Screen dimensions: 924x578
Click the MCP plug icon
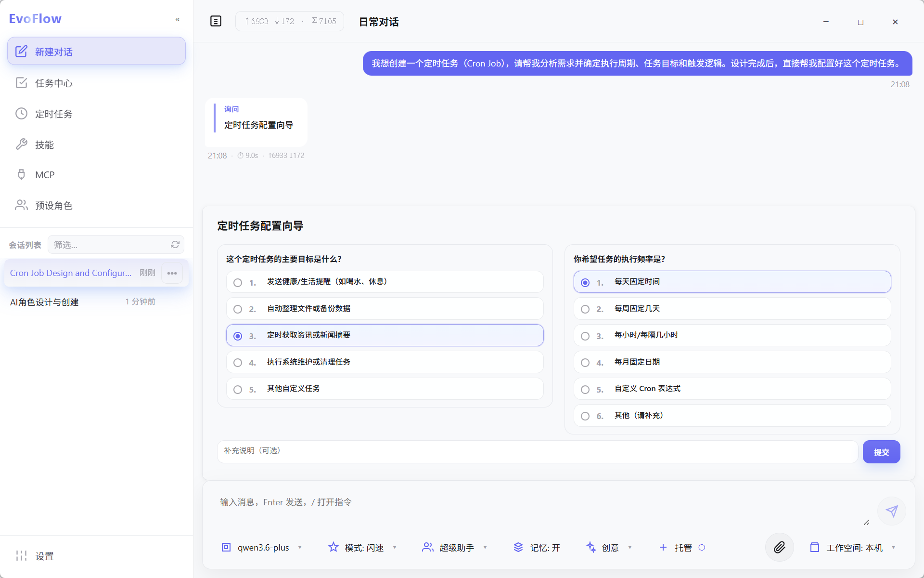click(21, 174)
